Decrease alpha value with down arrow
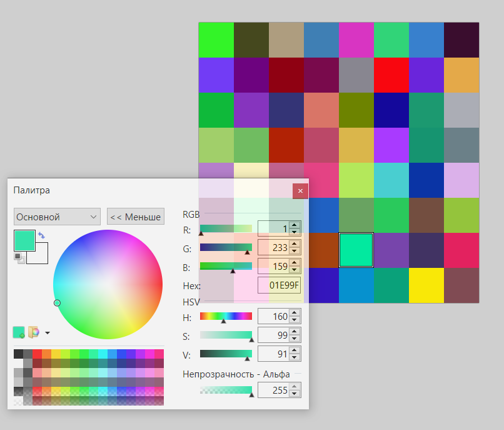 tap(295, 394)
